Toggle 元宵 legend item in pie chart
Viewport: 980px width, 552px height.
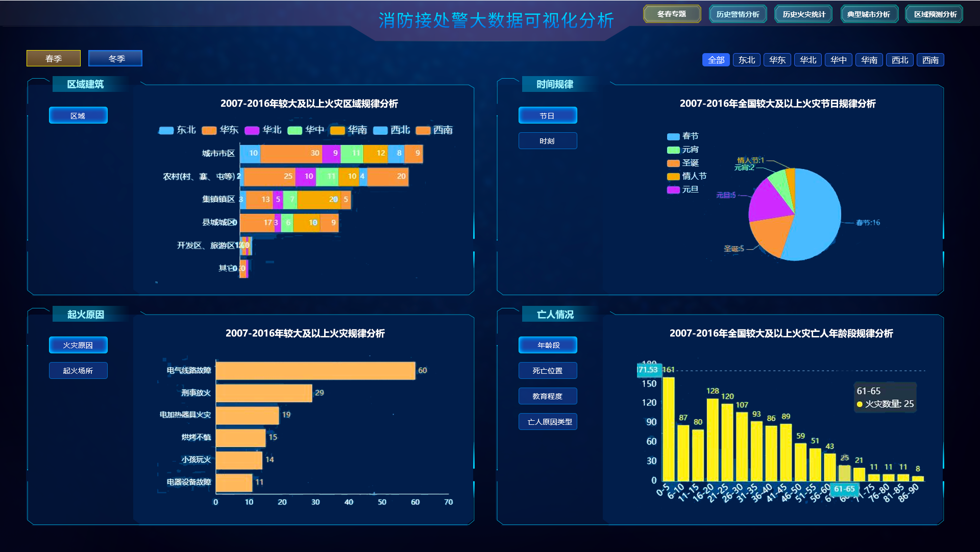[x=683, y=150]
